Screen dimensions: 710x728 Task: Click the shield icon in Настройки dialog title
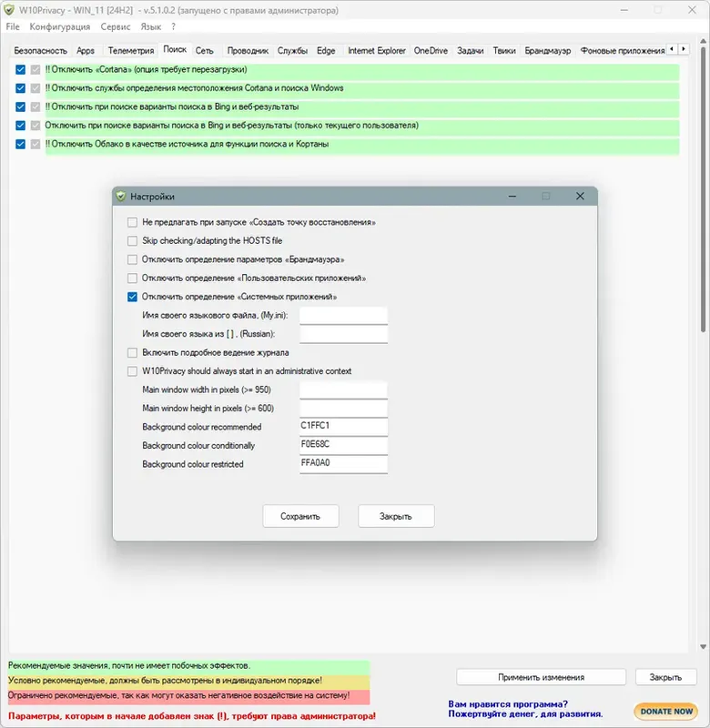coord(121,197)
